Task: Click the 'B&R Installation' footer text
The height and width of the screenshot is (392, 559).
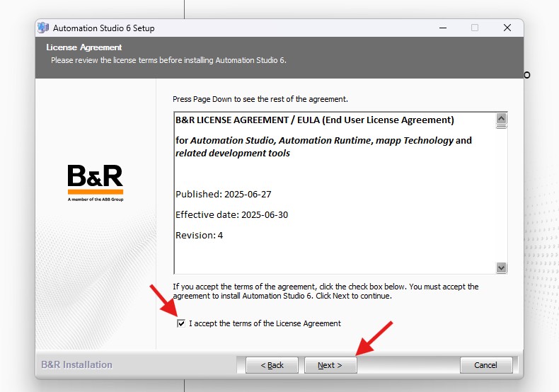Action: coord(76,364)
